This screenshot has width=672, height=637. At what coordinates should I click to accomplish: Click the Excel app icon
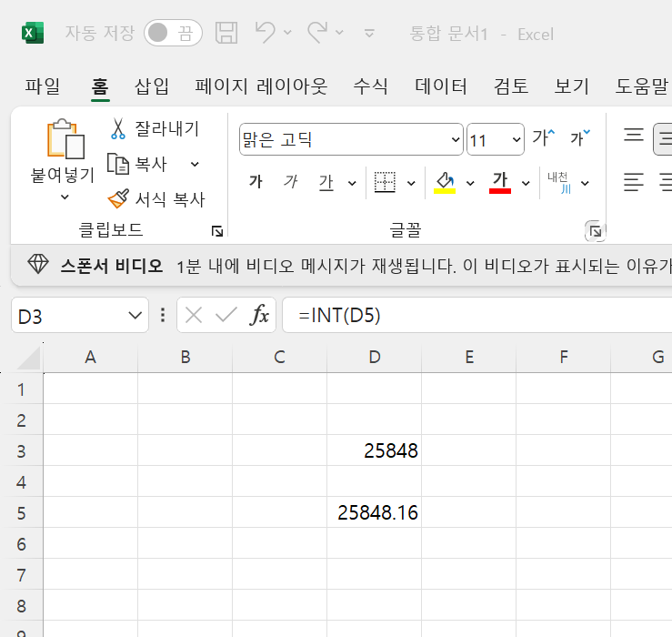[x=33, y=33]
